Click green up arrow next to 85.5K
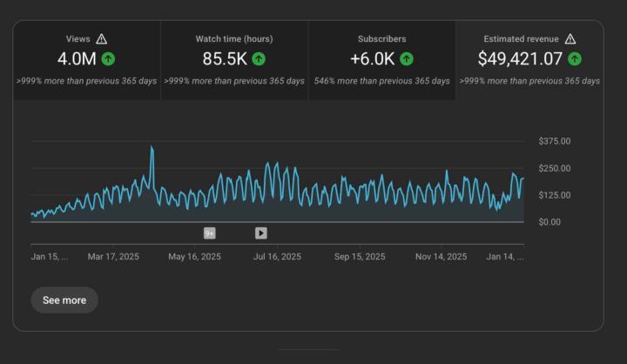The height and width of the screenshot is (364, 627). (259, 59)
